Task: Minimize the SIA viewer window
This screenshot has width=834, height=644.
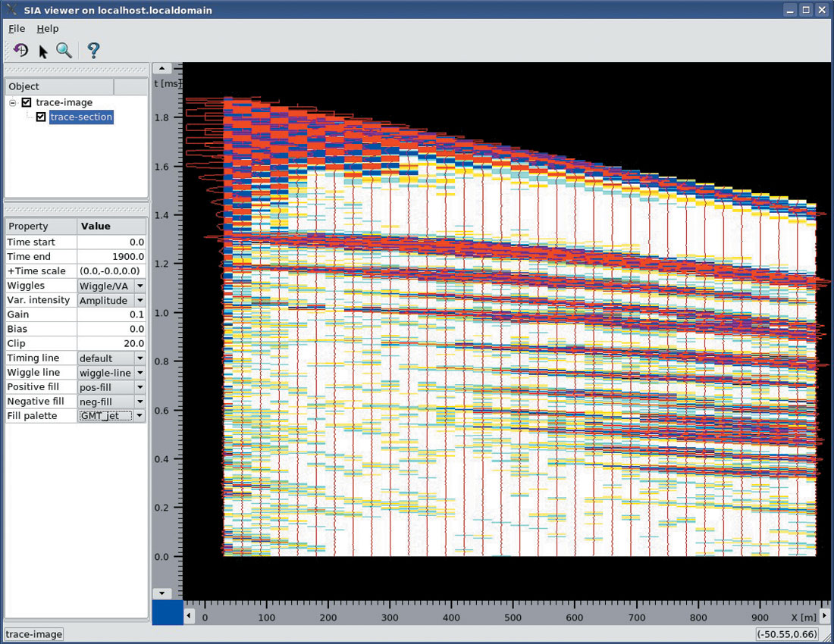Action: (x=790, y=10)
